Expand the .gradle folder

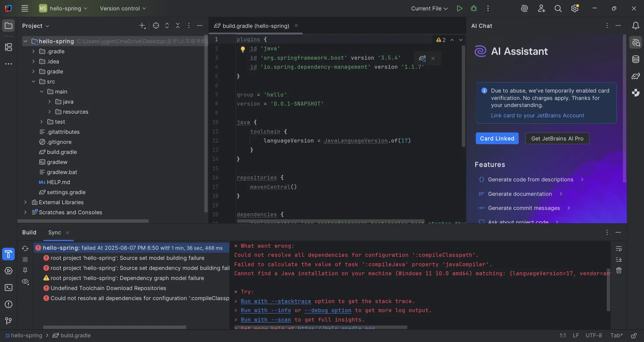[x=33, y=51]
